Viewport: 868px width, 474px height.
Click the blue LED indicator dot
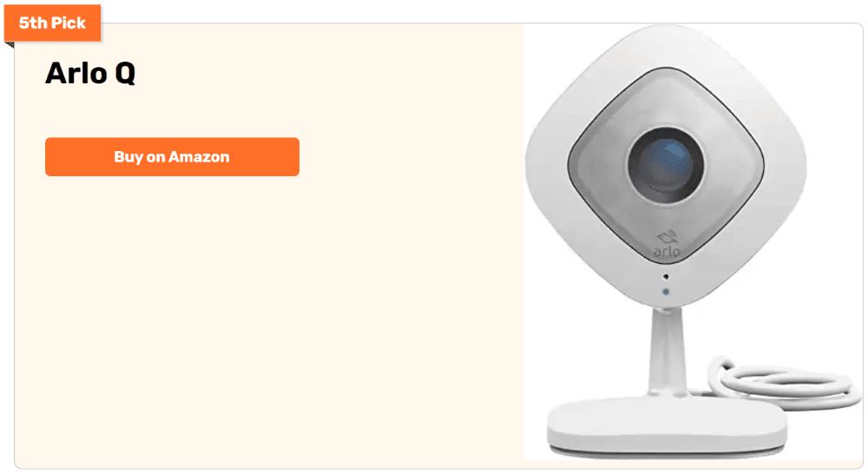(x=666, y=292)
